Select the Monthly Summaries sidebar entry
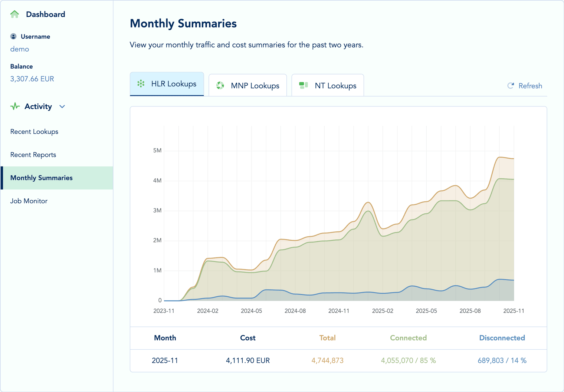 click(x=41, y=178)
